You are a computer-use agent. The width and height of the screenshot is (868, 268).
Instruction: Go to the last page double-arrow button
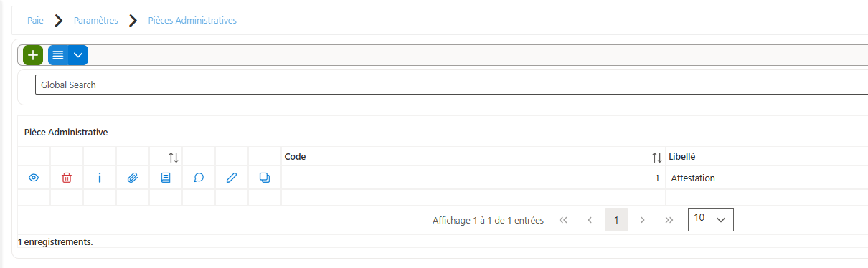(669, 220)
